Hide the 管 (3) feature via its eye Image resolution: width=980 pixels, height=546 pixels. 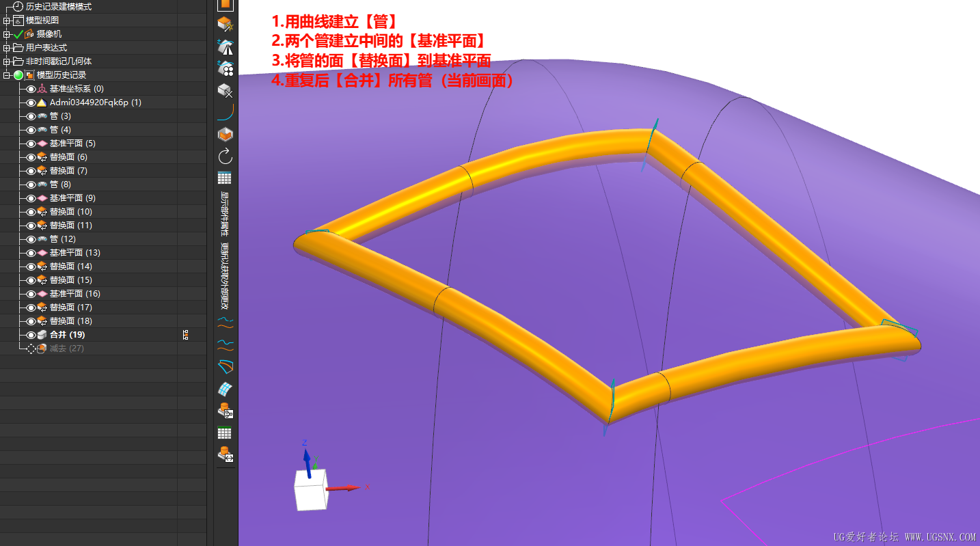31,116
